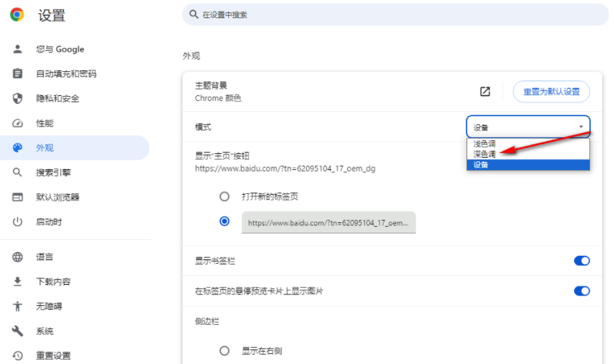614x364 pixels.
Task: Click the 语言 sidebar label
Action: pos(44,256)
